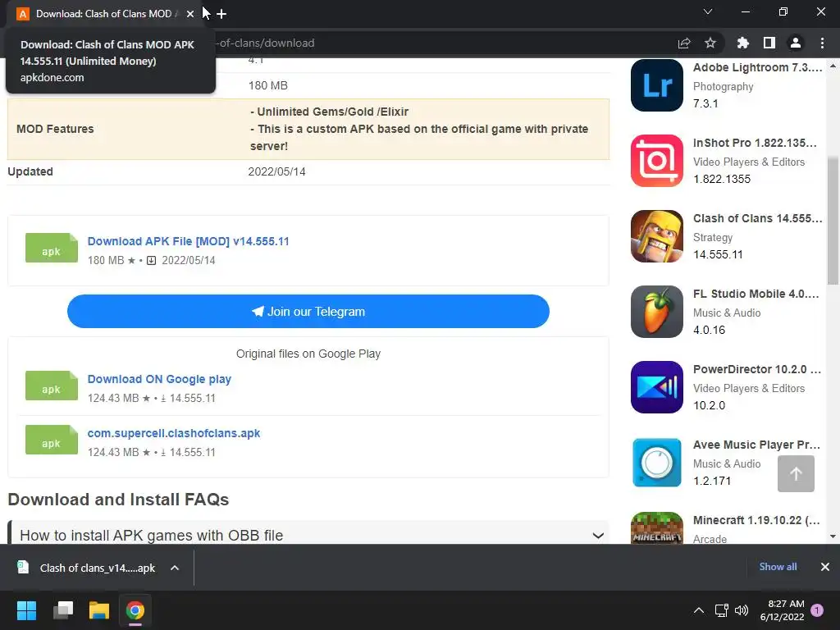Viewport: 840px width, 630px height.
Task: Expand How to install APK games with OBB file
Action: tap(308, 533)
